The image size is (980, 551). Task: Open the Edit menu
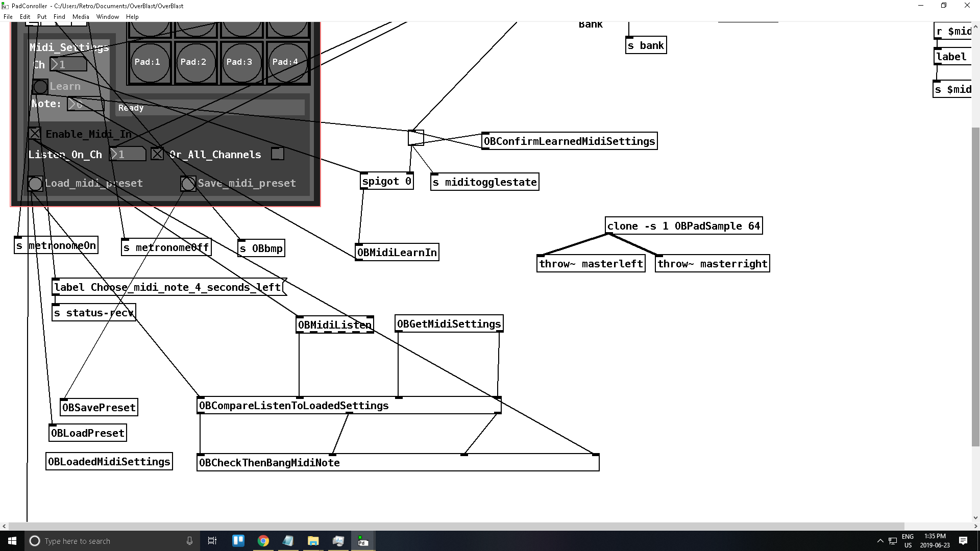click(25, 16)
